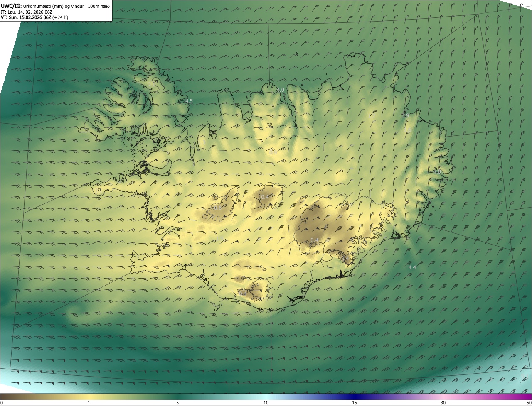The width and height of the screenshot is (532, 406).
Task: Click the '1.3' value label near Hrútafjörður
Action: [202, 142]
